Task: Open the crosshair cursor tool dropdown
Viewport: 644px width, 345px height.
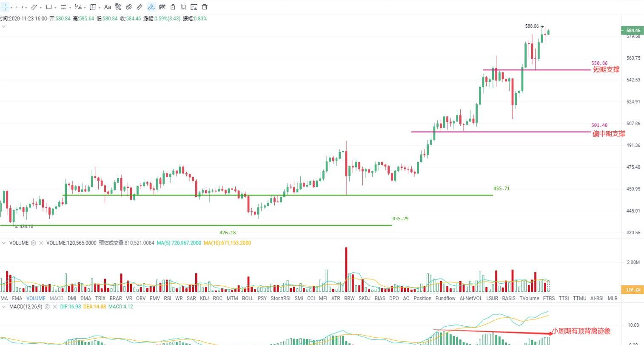Action: (x=11, y=7)
